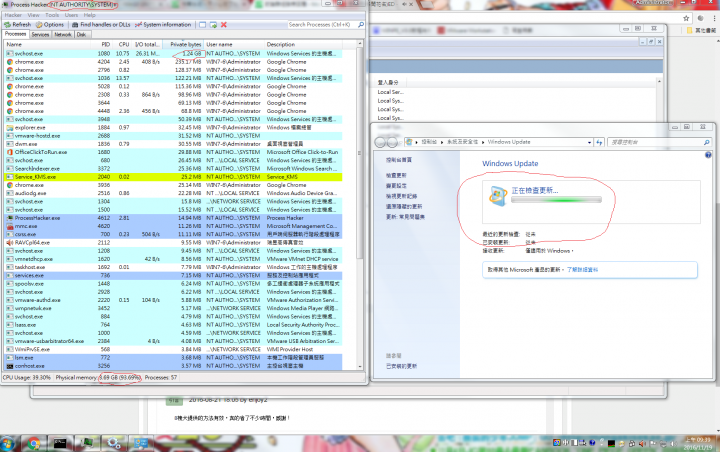720x452 pixels.
Task: Open the Hacker menu
Action: point(13,15)
